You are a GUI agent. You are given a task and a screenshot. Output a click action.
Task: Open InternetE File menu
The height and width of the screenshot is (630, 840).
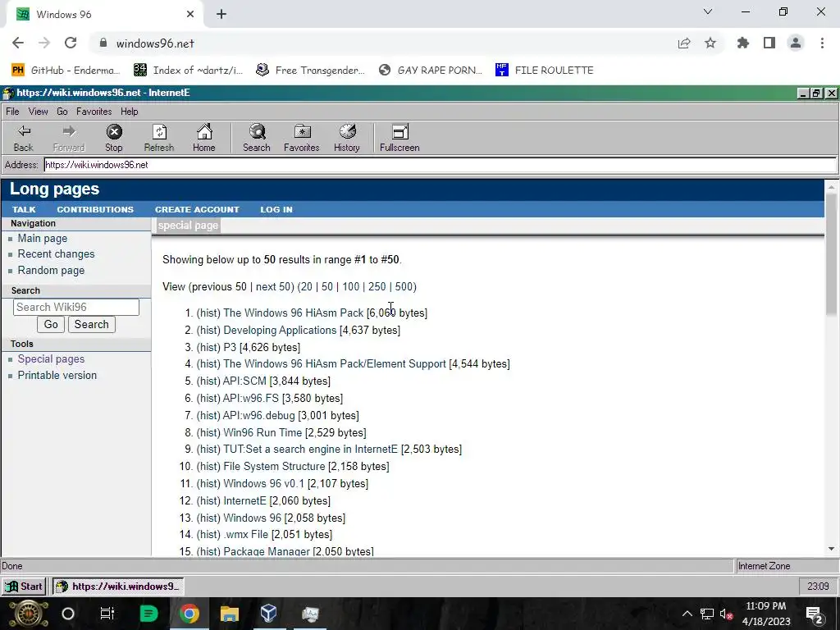(12, 112)
